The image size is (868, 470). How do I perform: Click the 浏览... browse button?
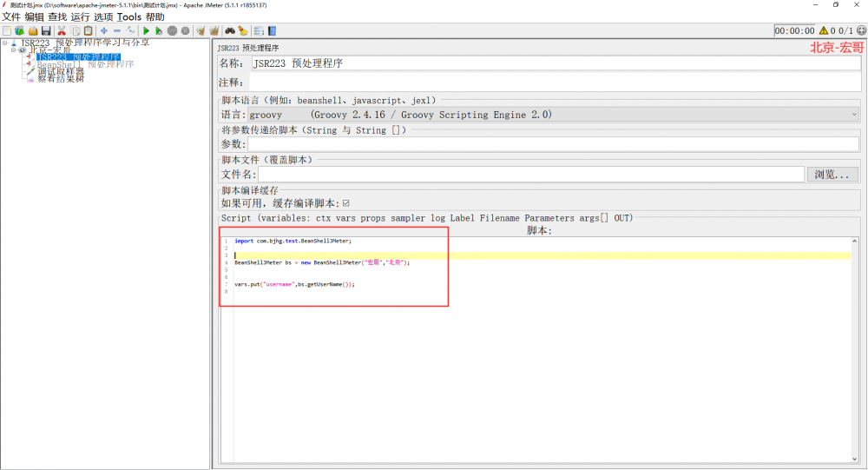(x=832, y=175)
